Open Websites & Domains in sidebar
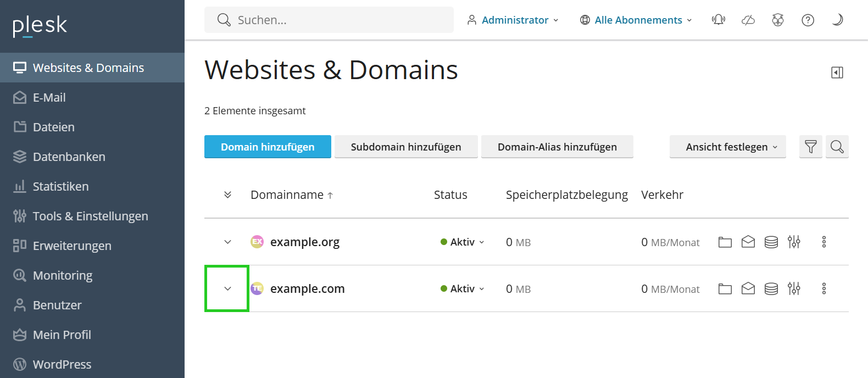 click(92, 68)
